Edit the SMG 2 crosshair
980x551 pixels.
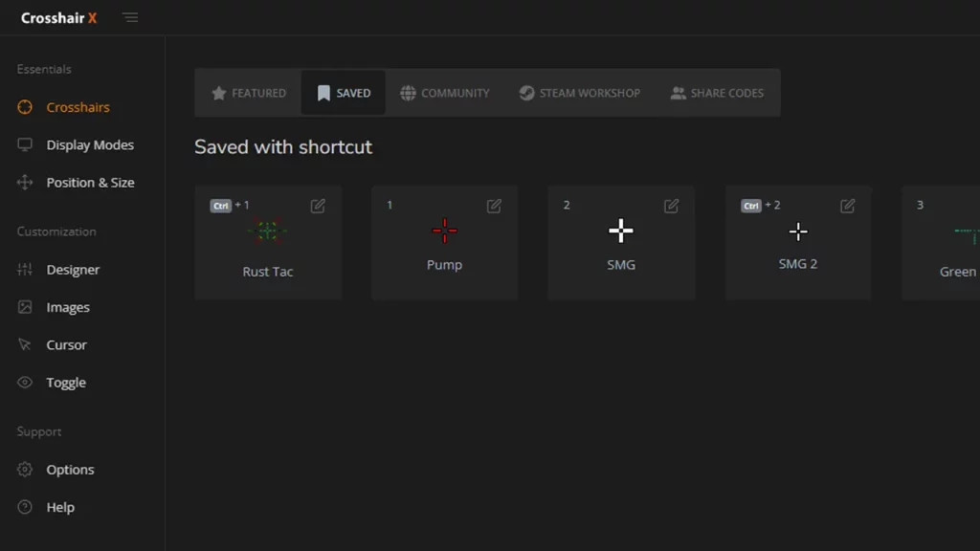tap(848, 206)
